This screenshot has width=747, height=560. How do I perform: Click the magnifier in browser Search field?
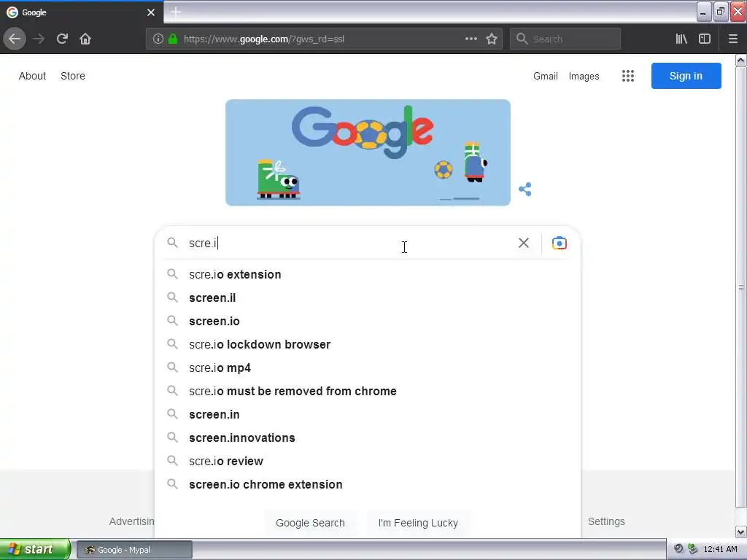(522, 39)
